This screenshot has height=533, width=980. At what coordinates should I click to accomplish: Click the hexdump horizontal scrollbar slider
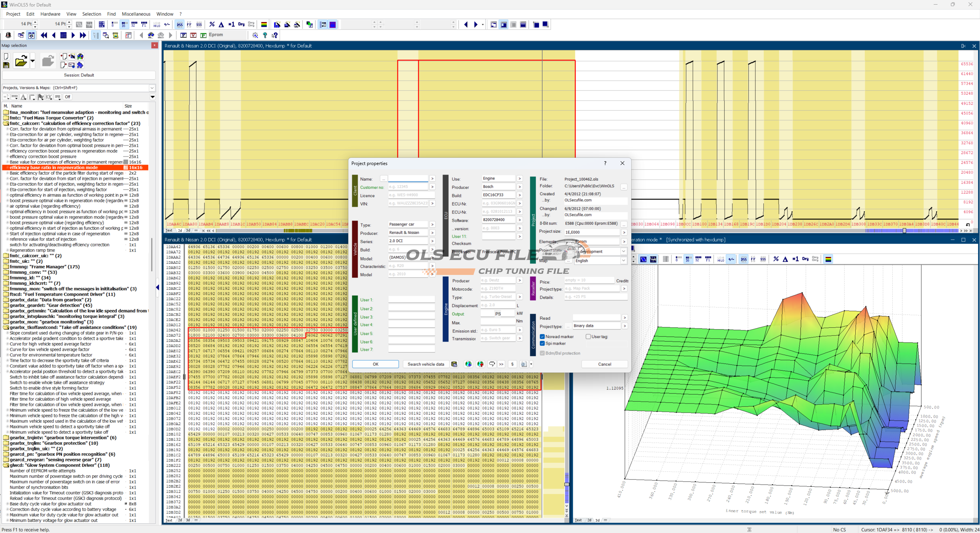coord(904,231)
